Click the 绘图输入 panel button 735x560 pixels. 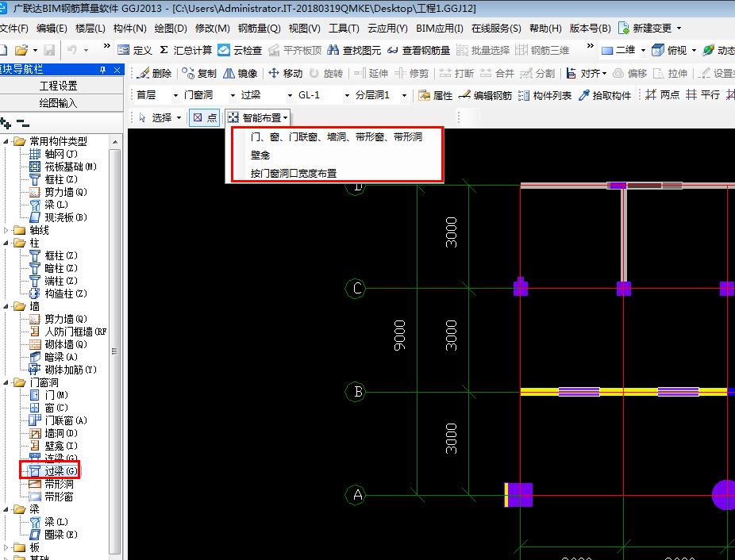click(x=58, y=103)
